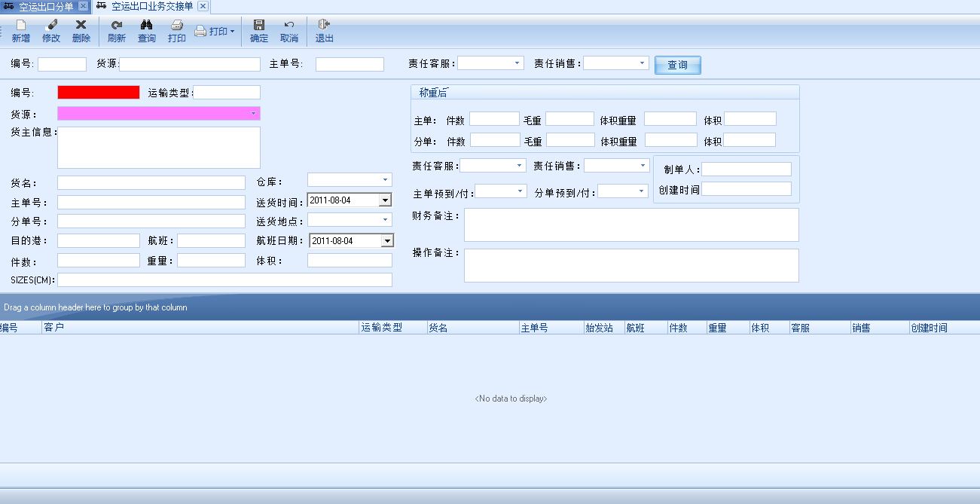Select the 空运出口业务交接单 tab
This screenshot has height=504, width=980.
click(151, 7)
